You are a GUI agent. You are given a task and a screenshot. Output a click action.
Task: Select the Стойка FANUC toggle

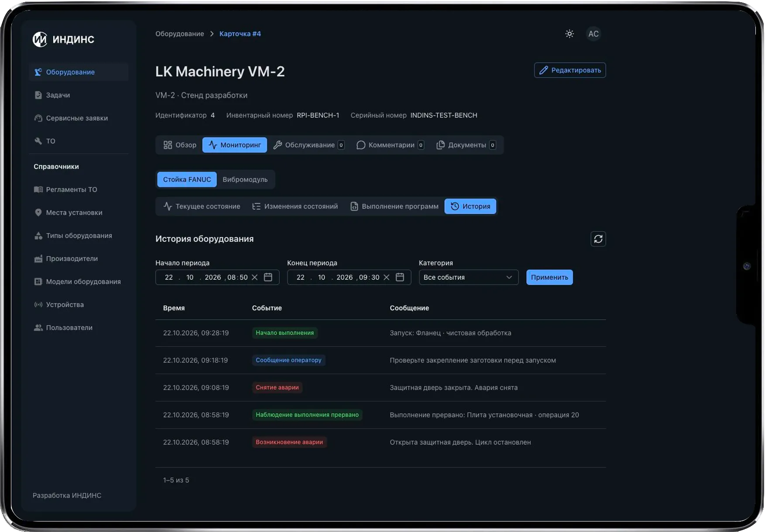pos(187,179)
